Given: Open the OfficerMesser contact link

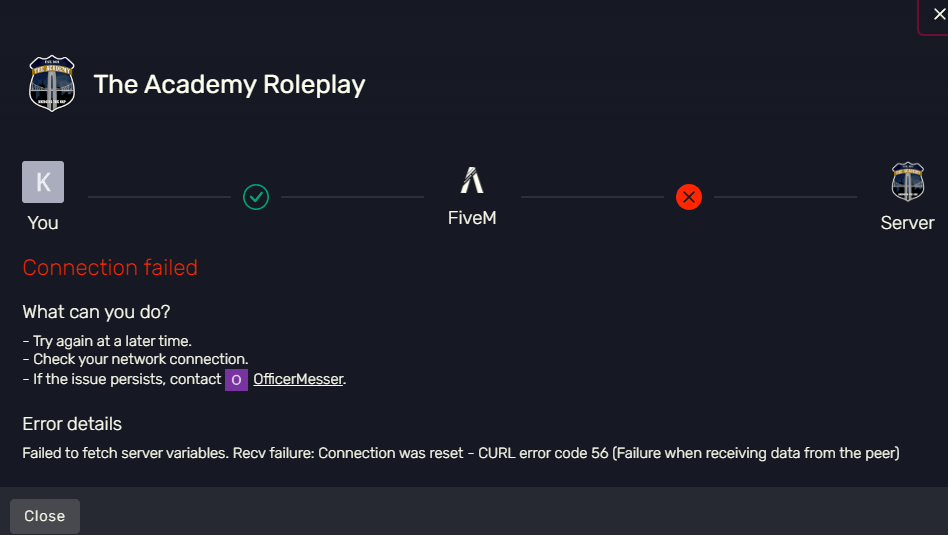Looking at the screenshot, I should click(x=298, y=379).
